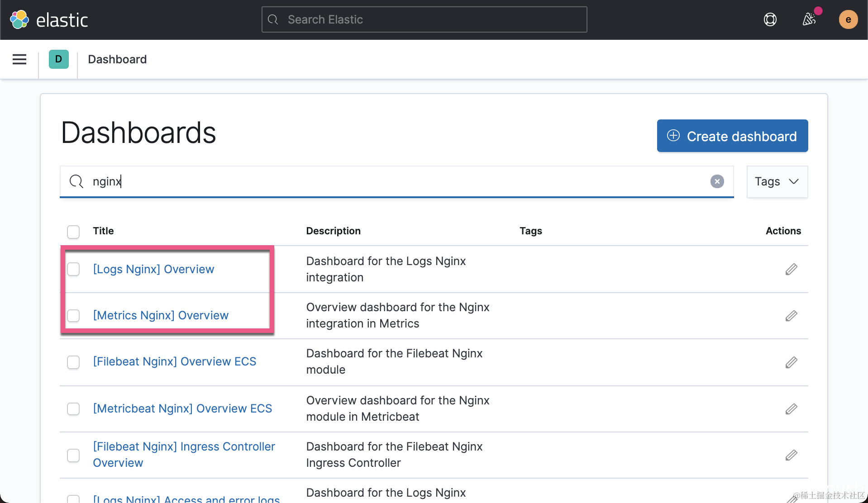Expand the Tags filter dropdown
This screenshot has width=868, height=503.
tap(777, 181)
